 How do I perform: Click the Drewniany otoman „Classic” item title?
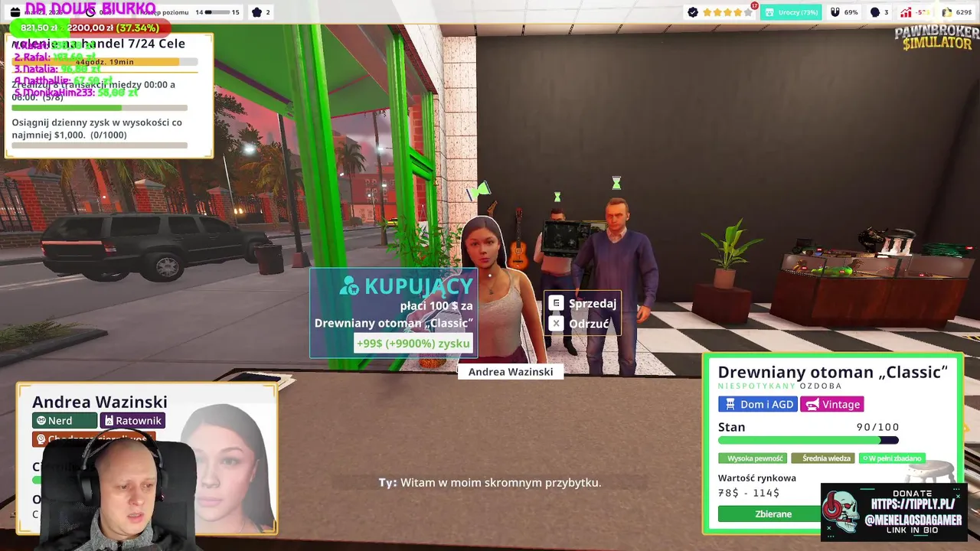coord(833,372)
